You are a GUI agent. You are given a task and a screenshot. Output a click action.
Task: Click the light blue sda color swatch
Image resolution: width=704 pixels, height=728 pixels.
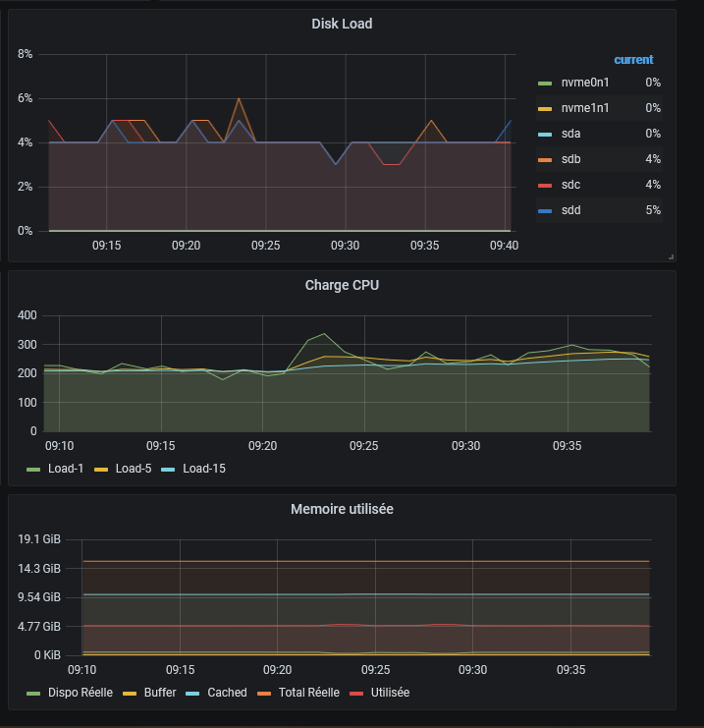[545, 135]
